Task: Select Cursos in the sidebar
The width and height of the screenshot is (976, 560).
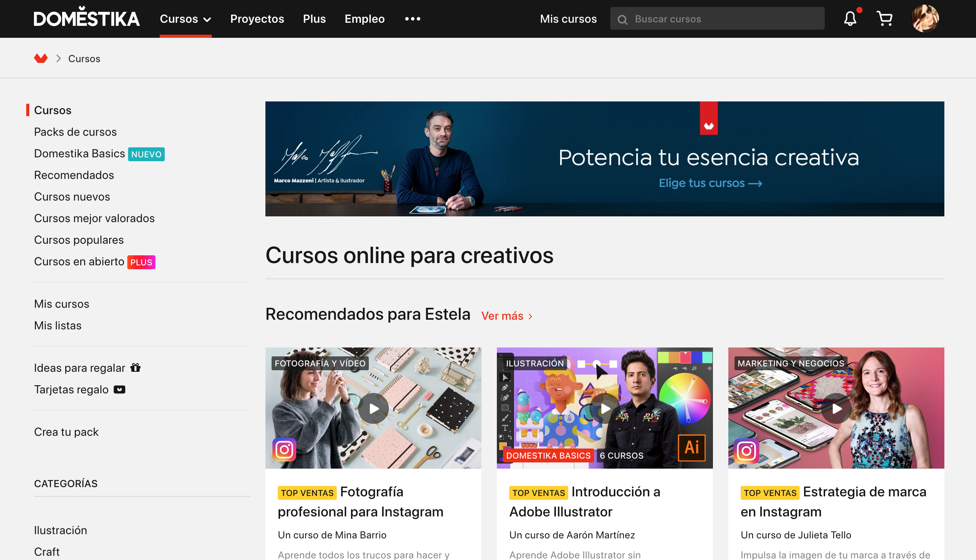Action: click(x=52, y=110)
